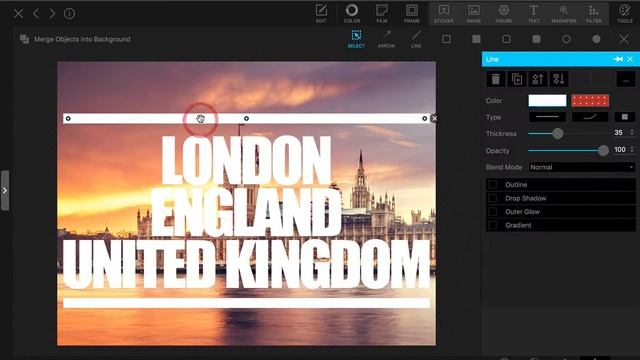This screenshot has height=360, width=640.
Task: Choose the outlined circle shape
Action: [x=567, y=39]
